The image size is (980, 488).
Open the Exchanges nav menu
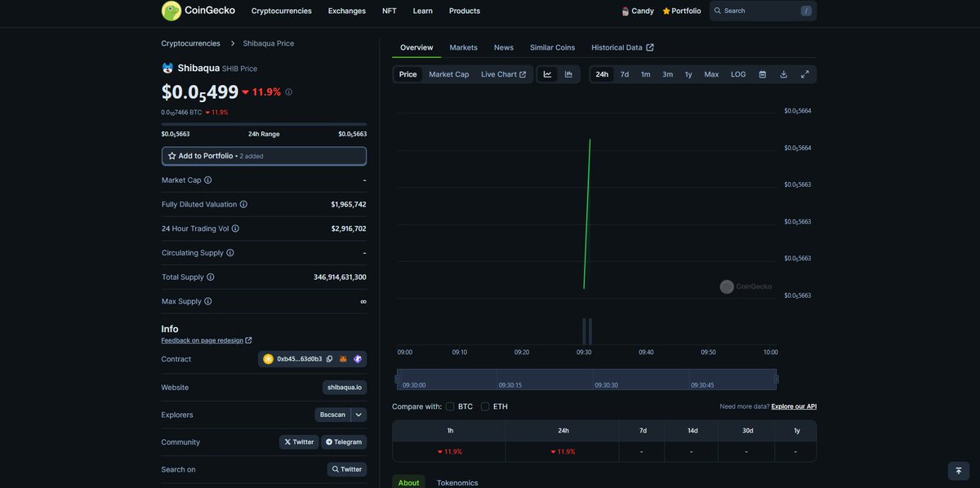[347, 11]
